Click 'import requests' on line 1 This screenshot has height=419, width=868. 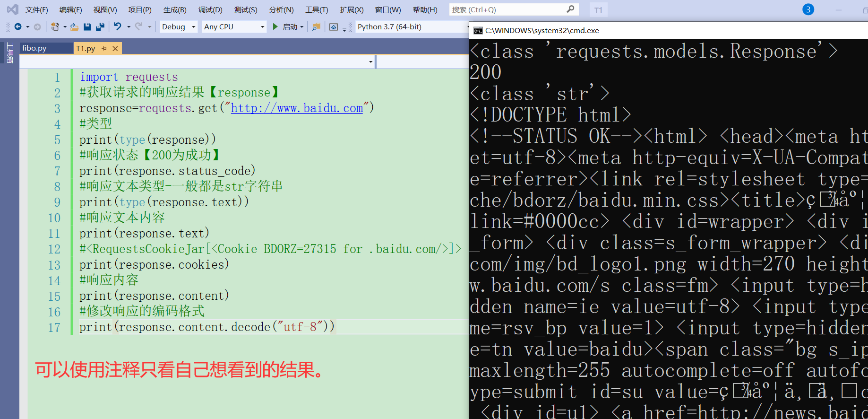(129, 77)
